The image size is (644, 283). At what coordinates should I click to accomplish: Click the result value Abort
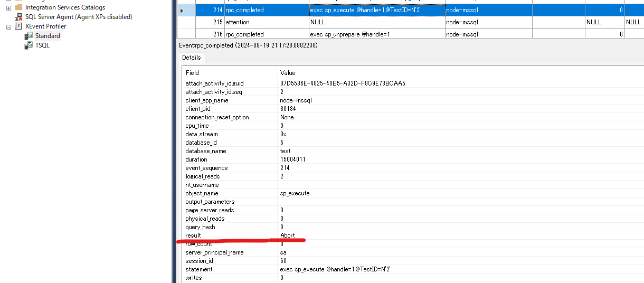[x=288, y=235]
